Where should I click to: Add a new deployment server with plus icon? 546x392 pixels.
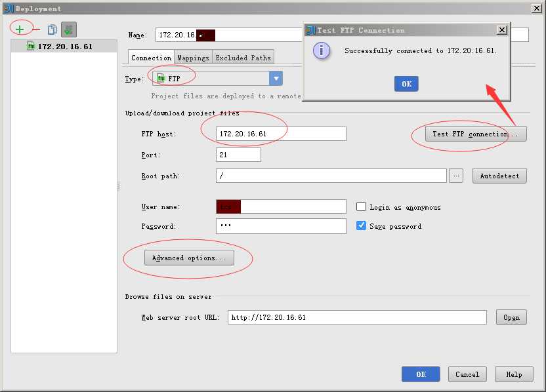point(20,29)
